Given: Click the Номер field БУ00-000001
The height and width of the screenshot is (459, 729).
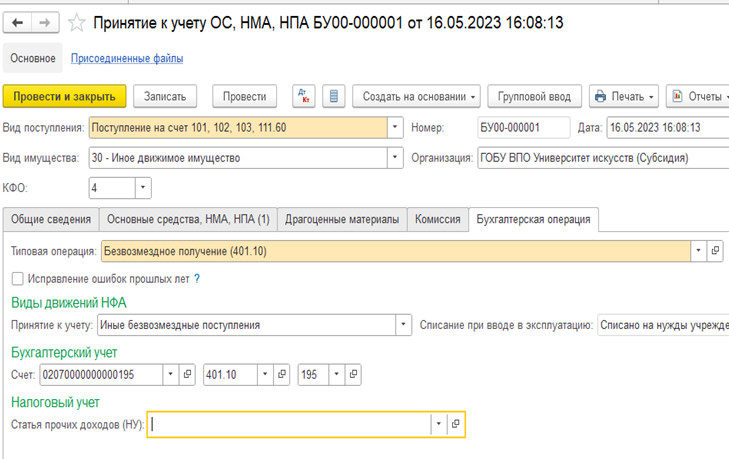Looking at the screenshot, I should [x=524, y=127].
